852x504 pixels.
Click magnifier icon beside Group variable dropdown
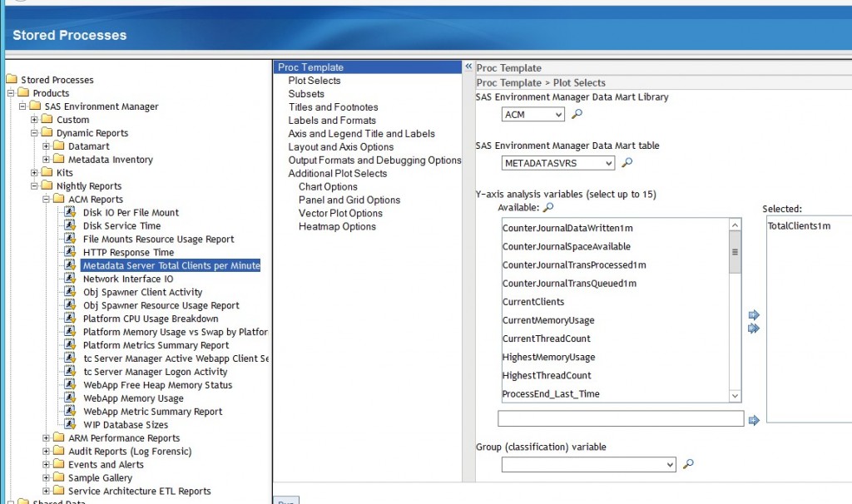click(x=688, y=464)
